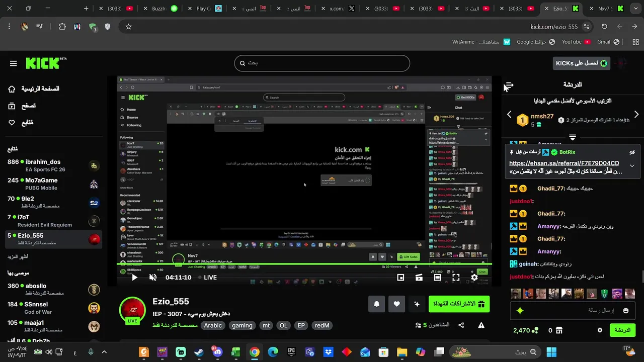This screenshot has height=362, width=644.
Task: Send message with chat button
Action: pos(622,330)
